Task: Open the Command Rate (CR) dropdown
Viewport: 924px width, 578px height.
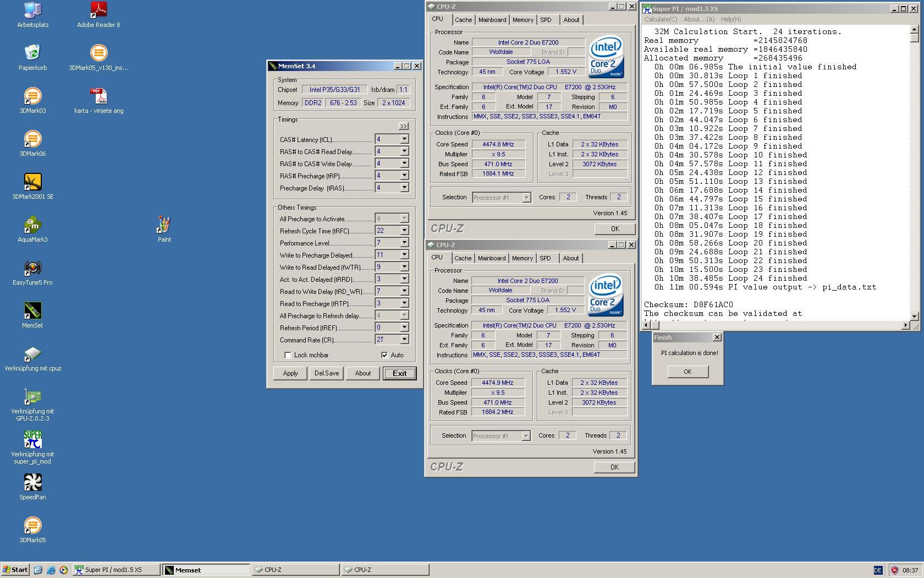Action: pos(404,340)
